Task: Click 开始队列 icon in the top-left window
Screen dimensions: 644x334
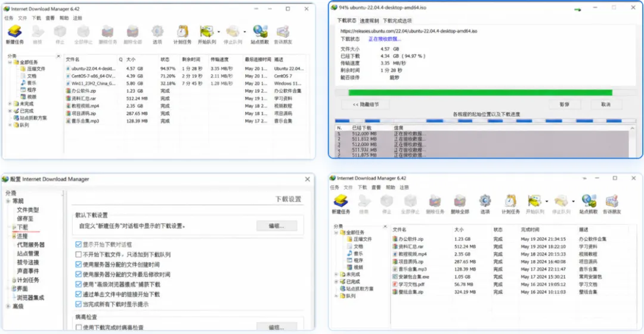Action: point(206,32)
